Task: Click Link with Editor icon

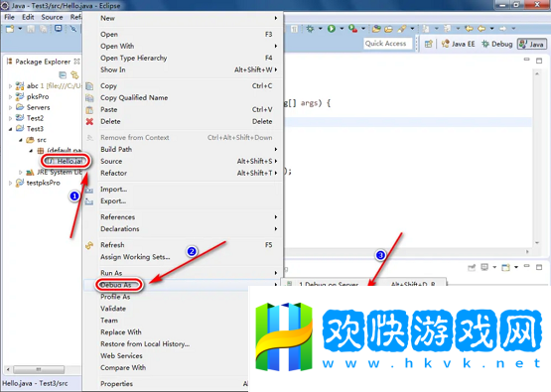Action: [74, 74]
